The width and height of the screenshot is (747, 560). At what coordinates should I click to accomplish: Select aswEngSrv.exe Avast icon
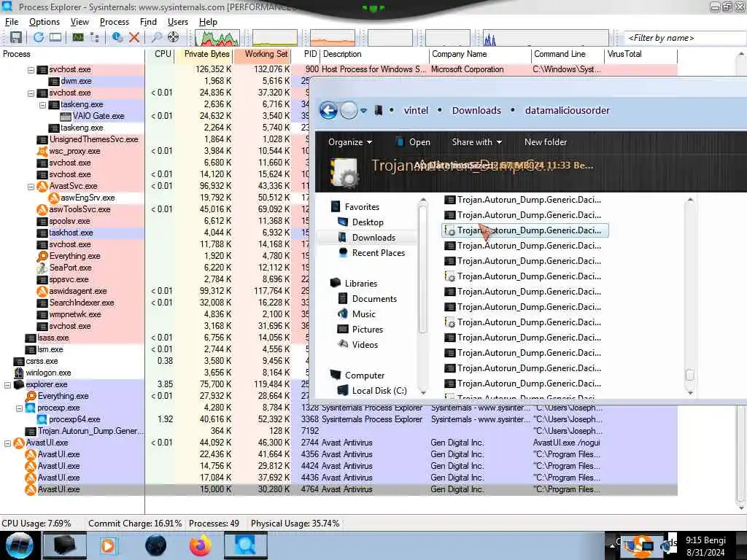tap(54, 198)
